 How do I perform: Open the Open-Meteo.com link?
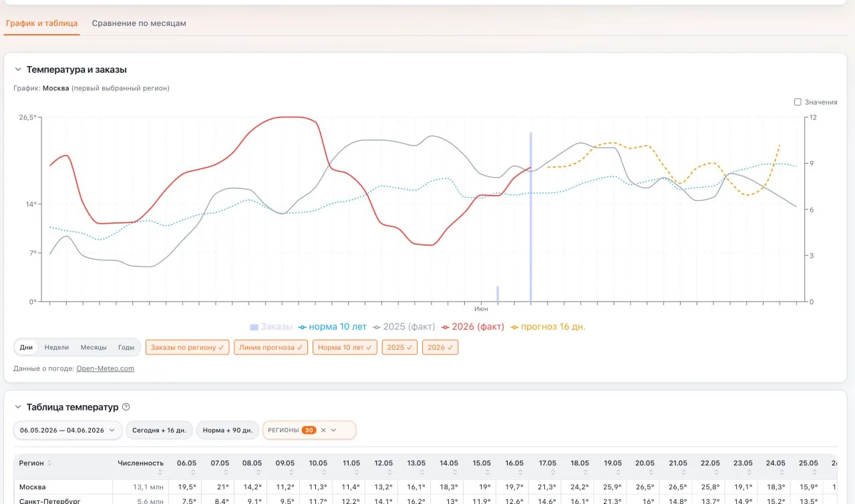[x=105, y=368]
